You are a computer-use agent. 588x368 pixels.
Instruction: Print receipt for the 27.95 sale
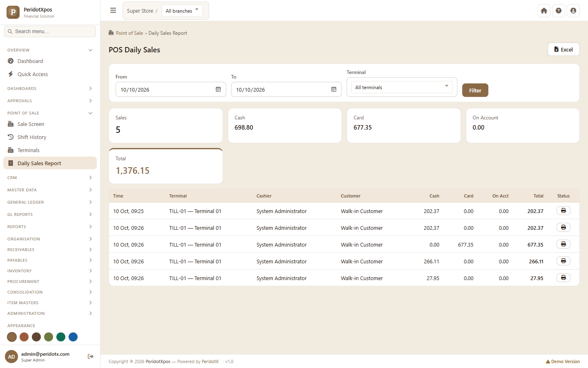563,278
